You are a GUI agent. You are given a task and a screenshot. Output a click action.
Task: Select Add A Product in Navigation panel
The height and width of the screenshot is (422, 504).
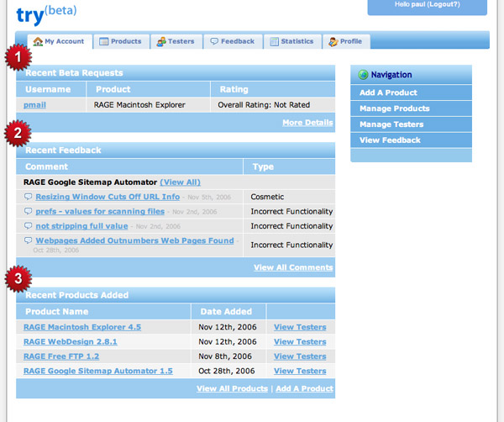click(411, 92)
